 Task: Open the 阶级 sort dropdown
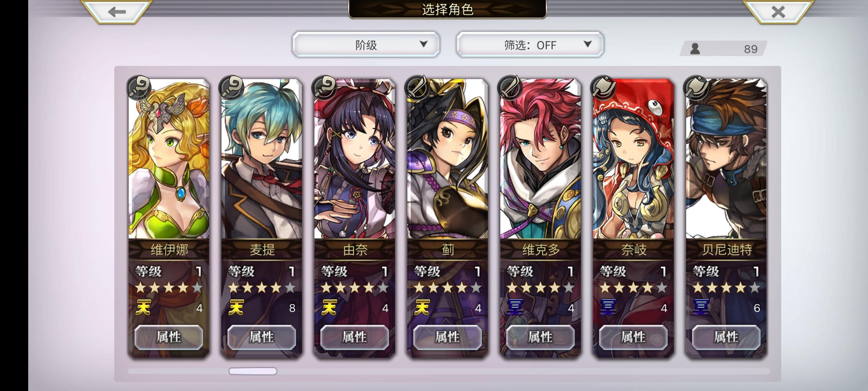click(366, 45)
